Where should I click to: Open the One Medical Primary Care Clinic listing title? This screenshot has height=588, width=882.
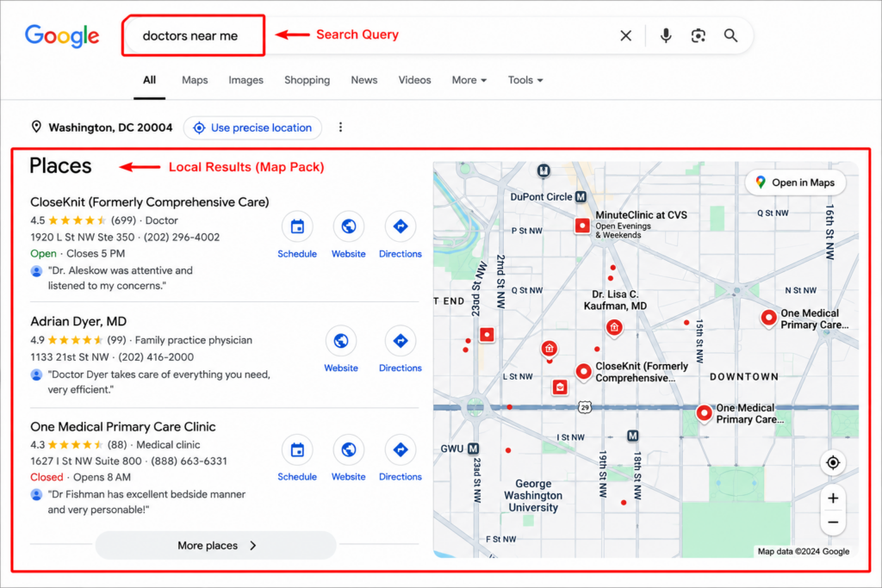coord(123,427)
